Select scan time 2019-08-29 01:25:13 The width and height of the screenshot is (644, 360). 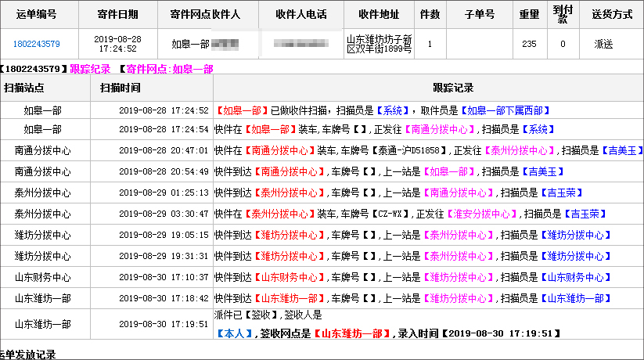(164, 193)
